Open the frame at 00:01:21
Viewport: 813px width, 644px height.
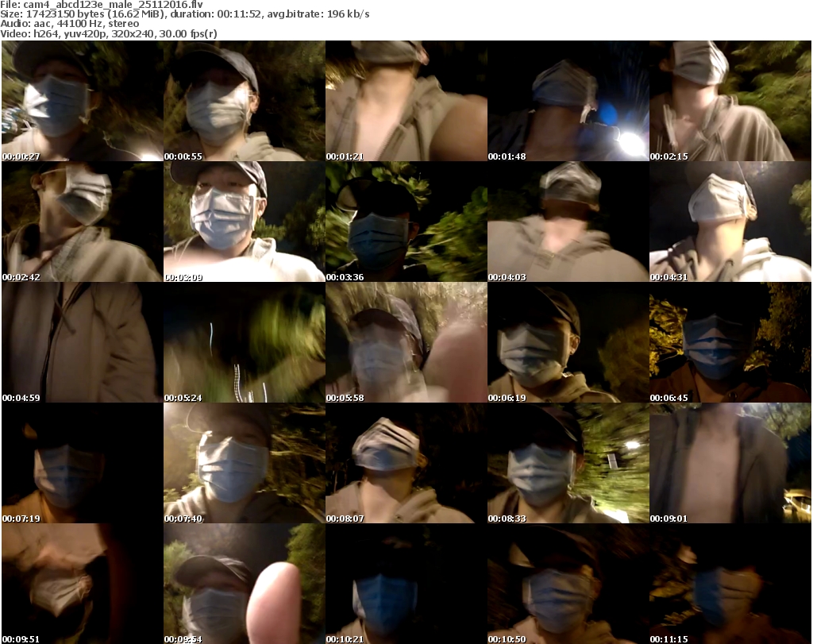click(x=406, y=101)
